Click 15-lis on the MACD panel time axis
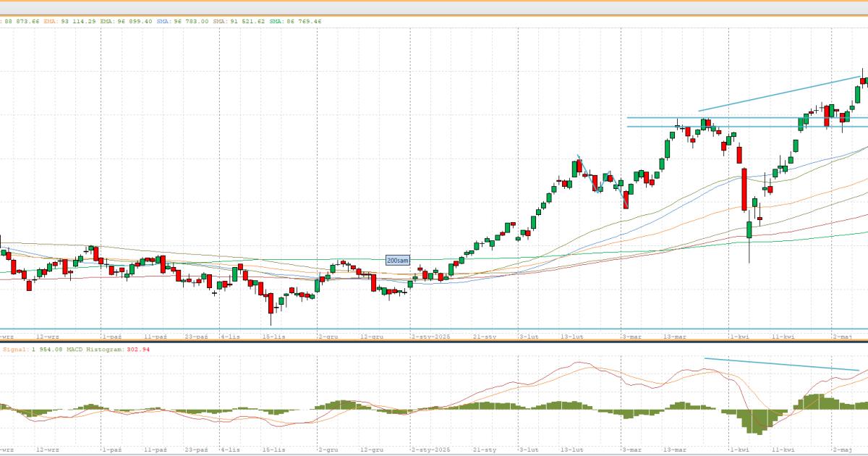The width and height of the screenshot is (868, 456). click(275, 449)
